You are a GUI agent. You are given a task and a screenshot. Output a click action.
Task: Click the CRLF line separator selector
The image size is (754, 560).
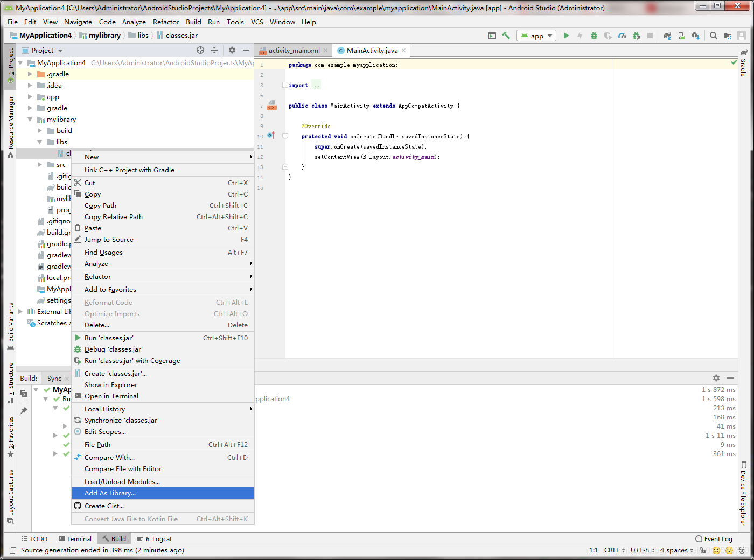coord(615,550)
